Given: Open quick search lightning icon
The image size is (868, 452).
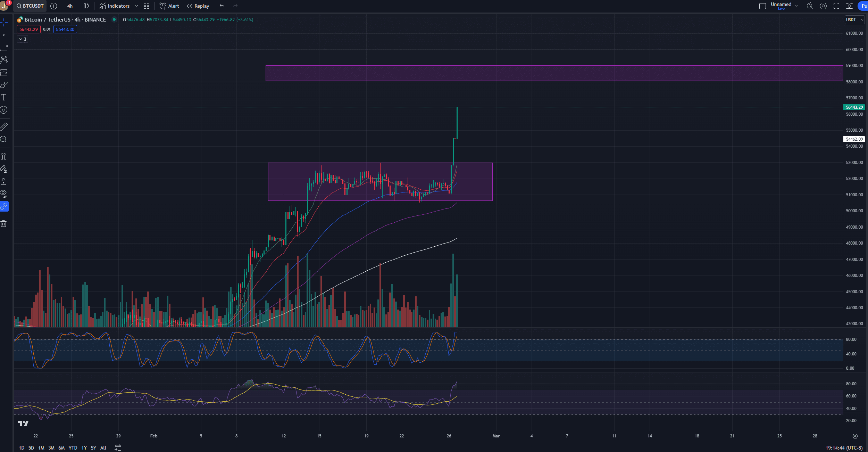Looking at the screenshot, I should coord(810,6).
